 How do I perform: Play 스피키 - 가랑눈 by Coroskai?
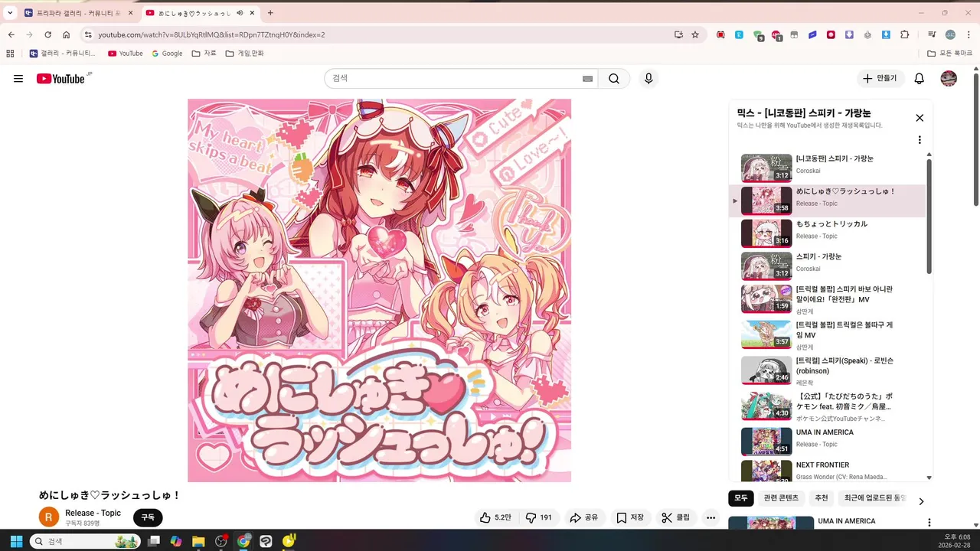coord(828,266)
